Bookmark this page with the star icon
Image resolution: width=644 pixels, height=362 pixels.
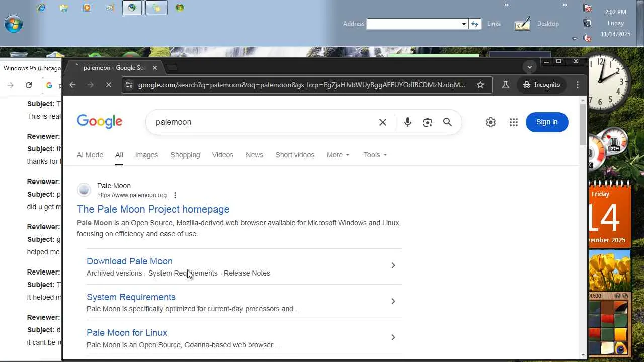point(480,85)
